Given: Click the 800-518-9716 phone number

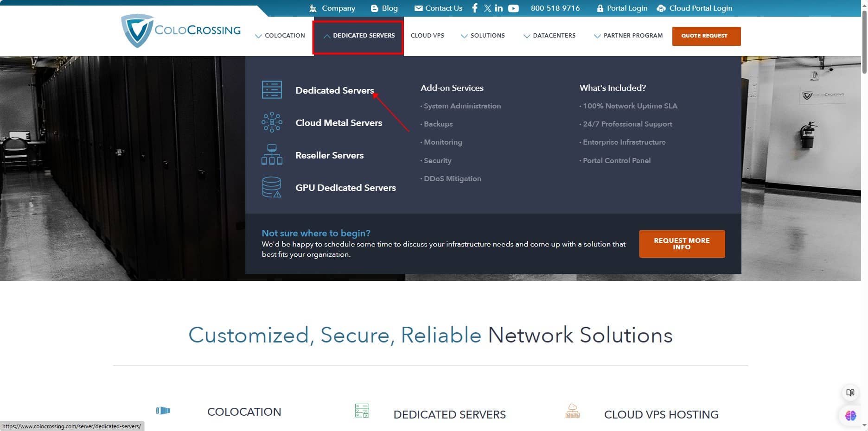Looking at the screenshot, I should (x=555, y=8).
